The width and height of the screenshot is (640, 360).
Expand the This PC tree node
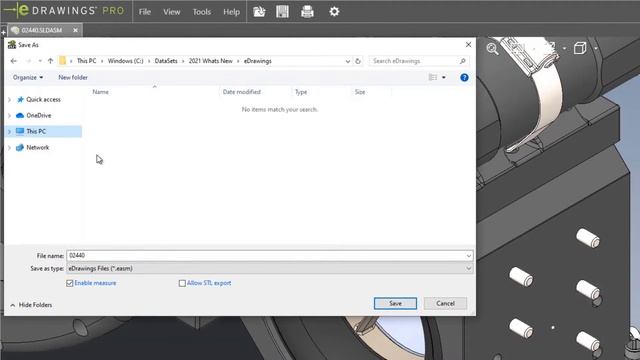click(x=9, y=131)
